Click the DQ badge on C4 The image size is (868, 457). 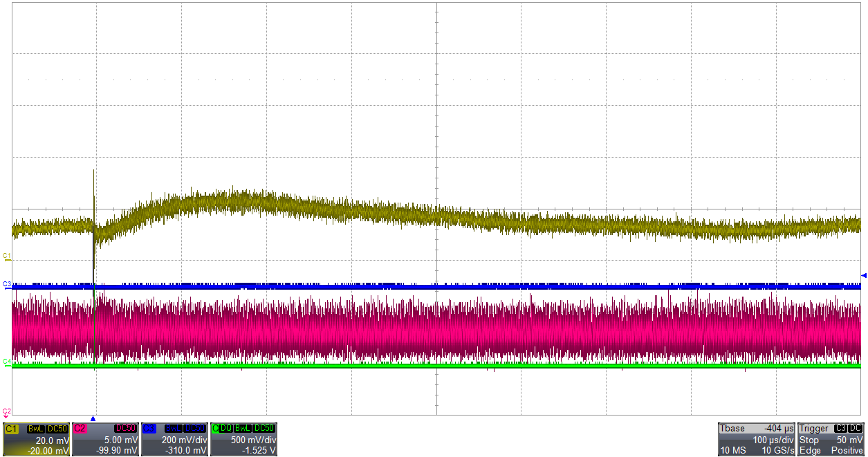pos(225,429)
